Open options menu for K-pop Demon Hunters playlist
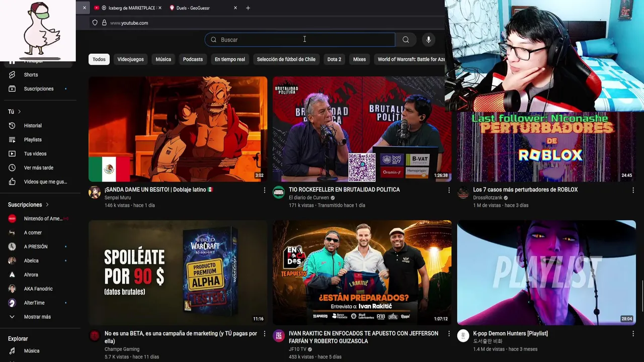This screenshot has width=644, height=362. 633,334
